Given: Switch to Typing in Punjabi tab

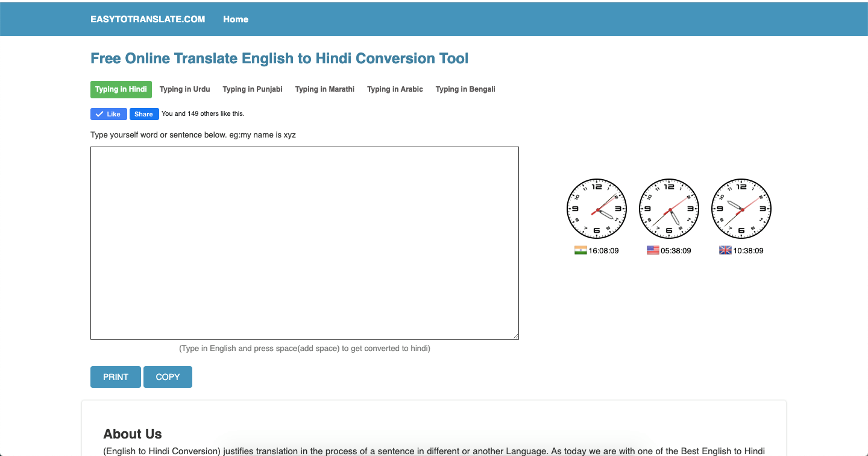Looking at the screenshot, I should (253, 89).
